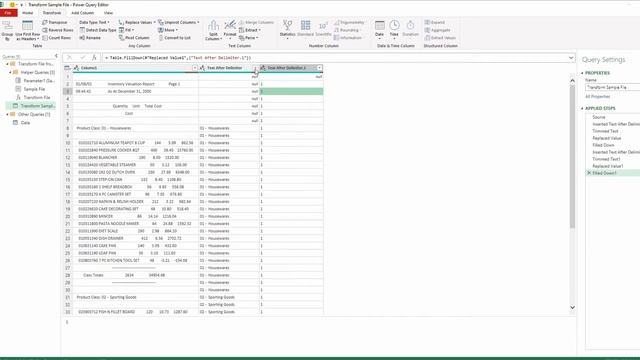640x360 pixels.
Task: Switch to the View tab
Action: [108, 13]
